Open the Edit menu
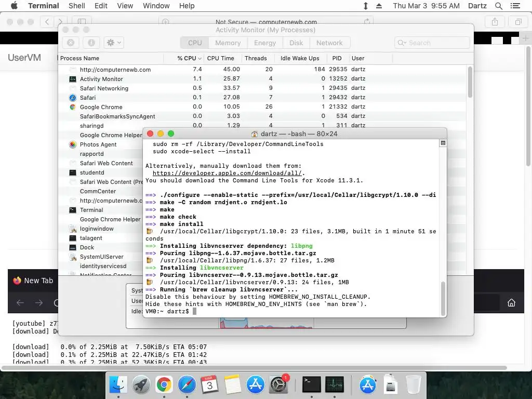The image size is (532, 399). [x=101, y=6]
